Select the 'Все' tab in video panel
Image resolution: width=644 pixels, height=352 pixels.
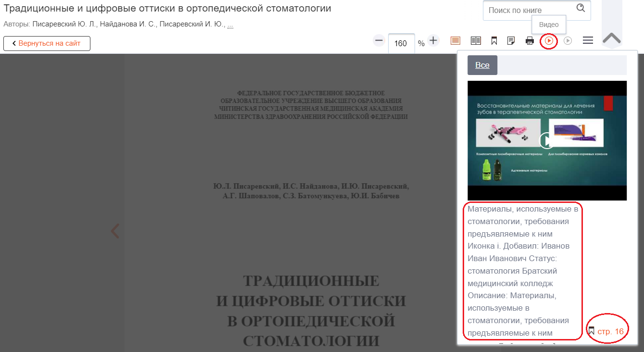click(x=482, y=65)
